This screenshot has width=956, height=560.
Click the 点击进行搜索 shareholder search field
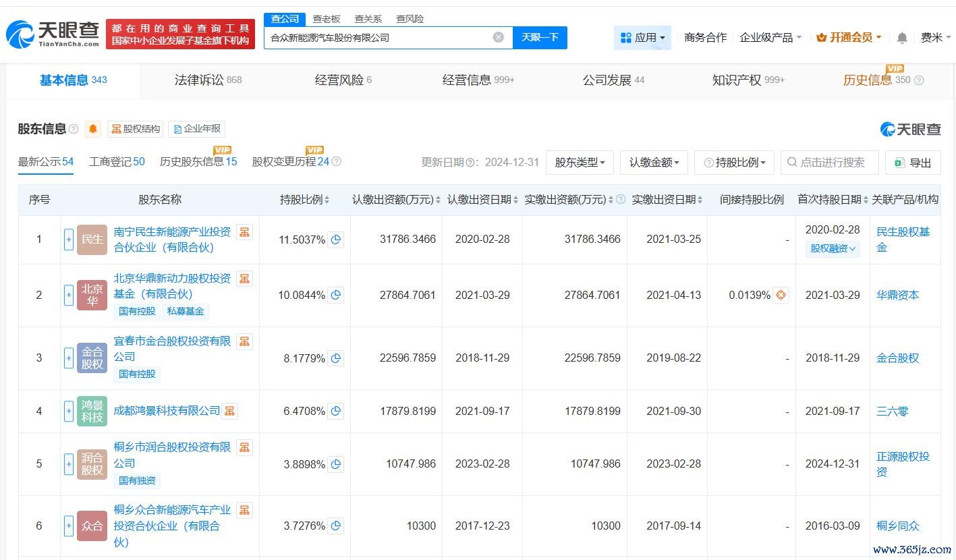click(830, 163)
